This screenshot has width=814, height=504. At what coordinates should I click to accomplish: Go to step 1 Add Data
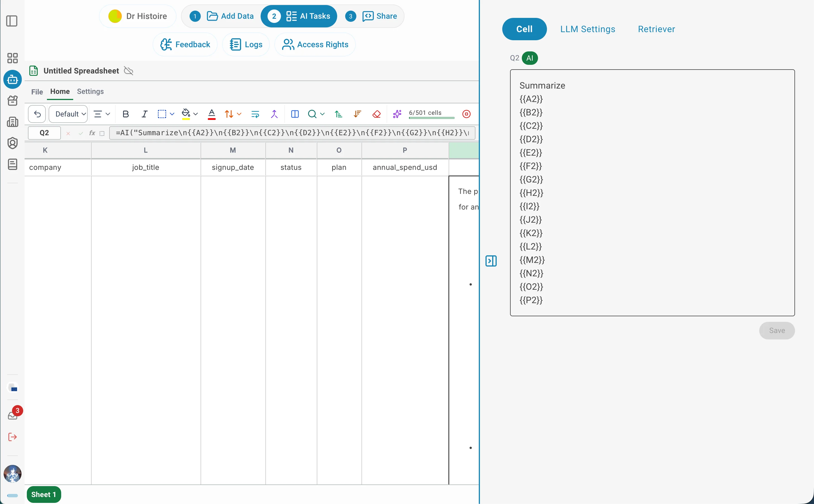[222, 16]
